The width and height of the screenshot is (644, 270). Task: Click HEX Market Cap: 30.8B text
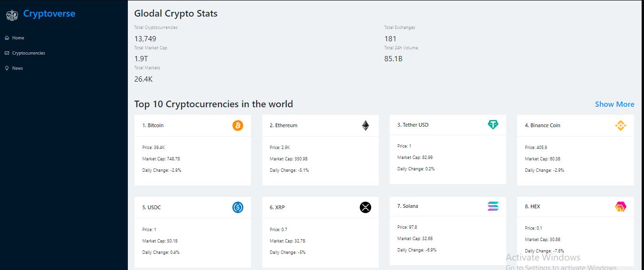pyautogui.click(x=543, y=240)
